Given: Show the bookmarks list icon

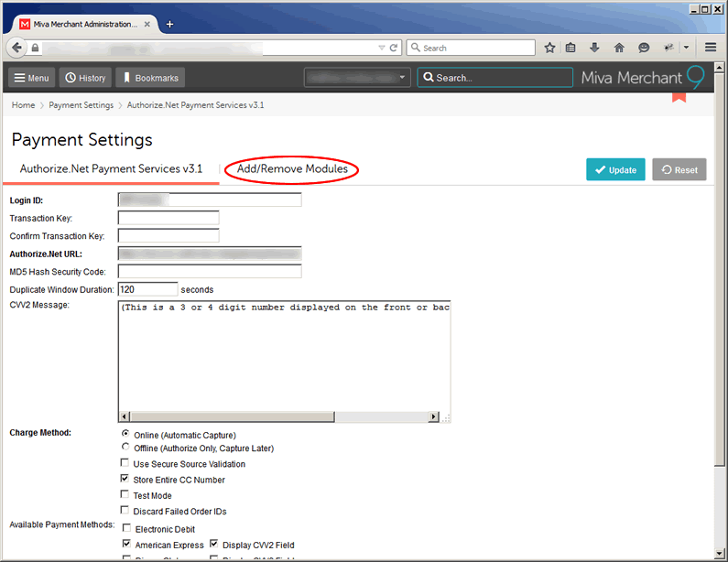Looking at the screenshot, I should click(x=571, y=48).
